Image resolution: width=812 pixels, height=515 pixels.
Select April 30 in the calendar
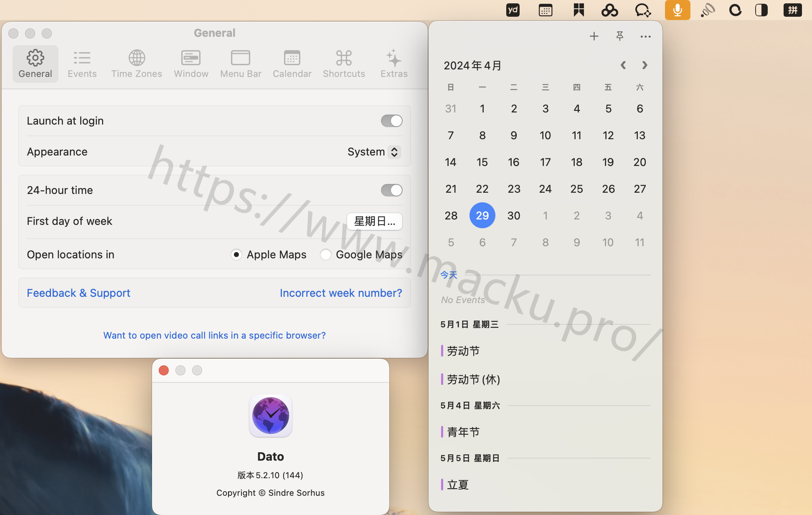tap(514, 216)
